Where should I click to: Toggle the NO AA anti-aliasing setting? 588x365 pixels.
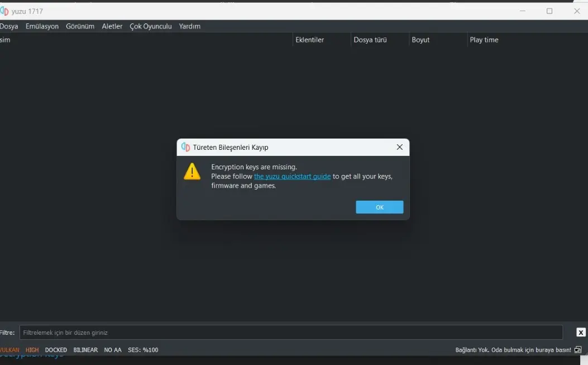[113, 350]
